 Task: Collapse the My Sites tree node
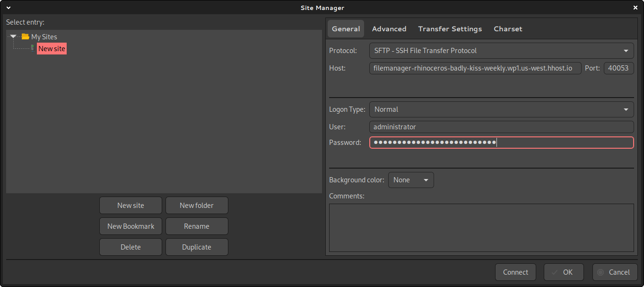(13, 36)
